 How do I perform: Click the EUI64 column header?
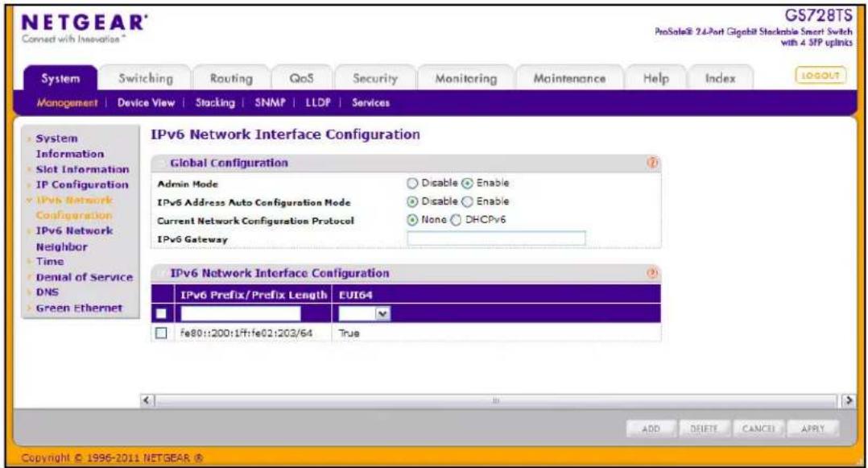point(355,295)
